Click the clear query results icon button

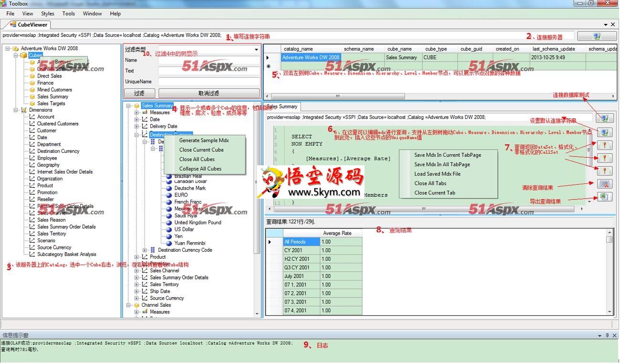point(604,184)
